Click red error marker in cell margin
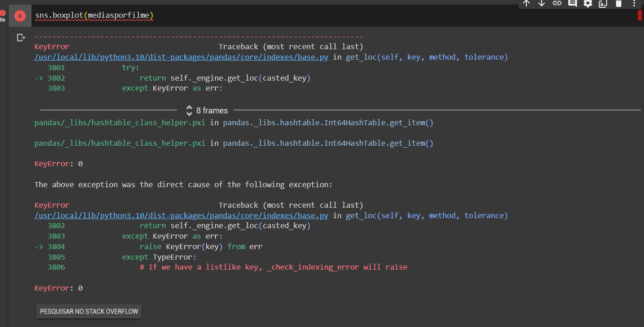 [640, 15]
